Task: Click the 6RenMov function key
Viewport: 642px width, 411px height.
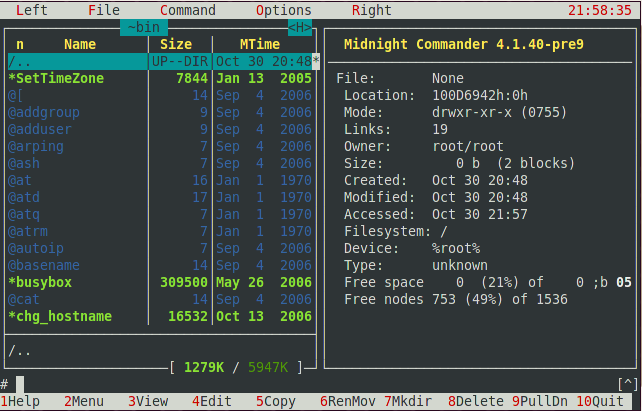Action: tap(348, 402)
